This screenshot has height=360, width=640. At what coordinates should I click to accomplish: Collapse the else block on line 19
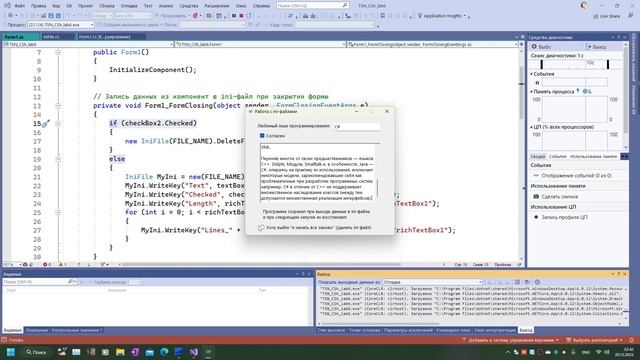pyautogui.click(x=58, y=159)
